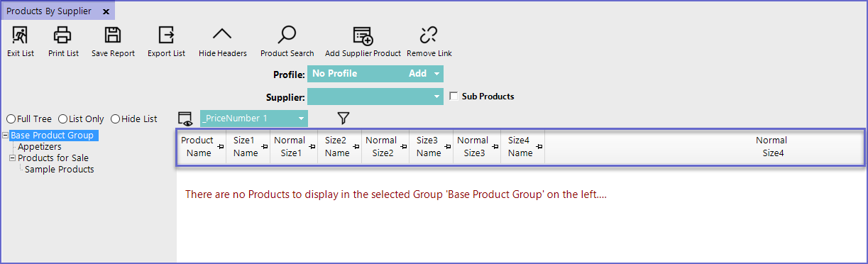Image resolution: width=868 pixels, height=264 pixels.
Task: Open Product Search magnifier icon
Action: pos(287,35)
